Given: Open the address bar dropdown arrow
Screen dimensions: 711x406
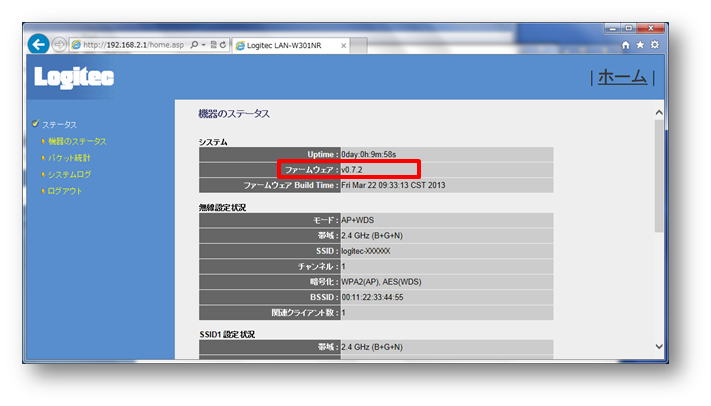Looking at the screenshot, I should (204, 44).
